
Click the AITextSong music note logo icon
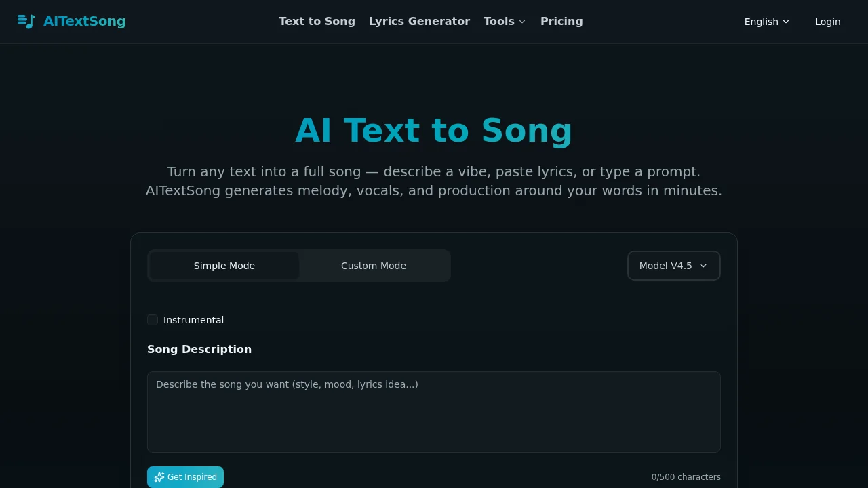click(26, 21)
